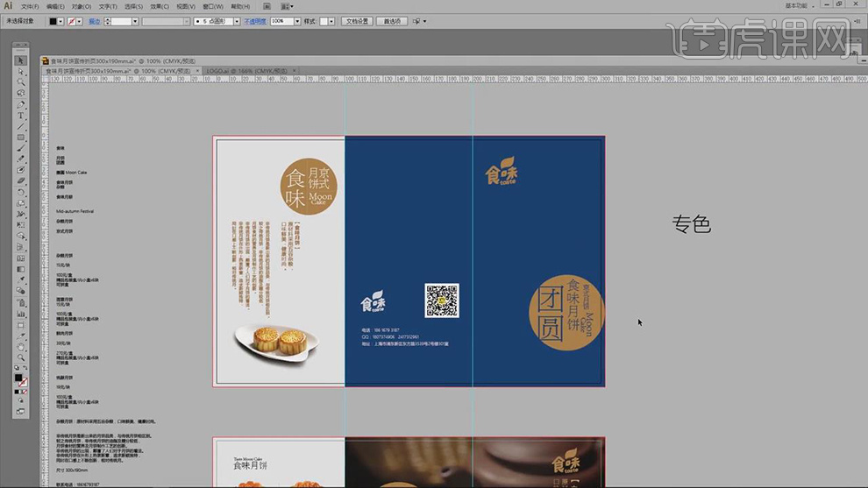Click the 首选项 button

point(392,21)
